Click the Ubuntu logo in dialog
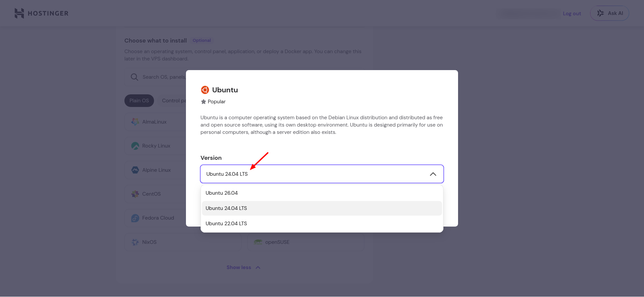The image size is (644, 297). coord(205,90)
